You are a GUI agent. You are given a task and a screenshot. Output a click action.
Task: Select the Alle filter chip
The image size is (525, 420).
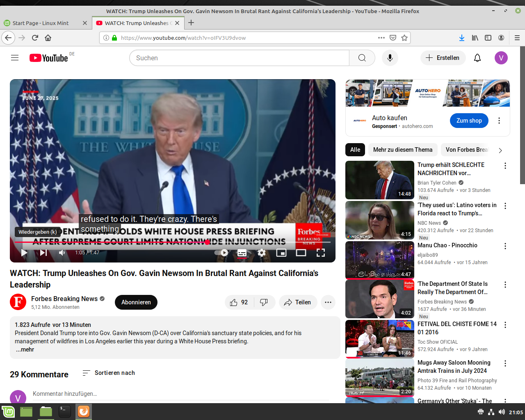tap(355, 150)
